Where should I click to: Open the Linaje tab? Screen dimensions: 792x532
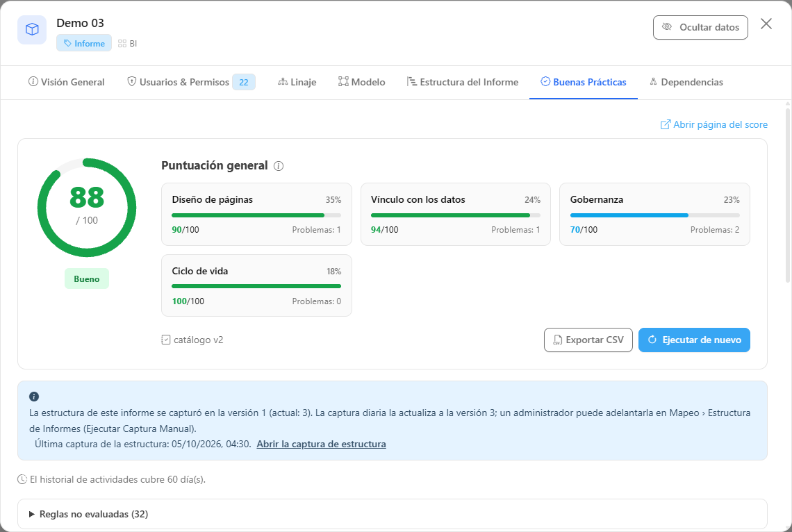click(297, 82)
